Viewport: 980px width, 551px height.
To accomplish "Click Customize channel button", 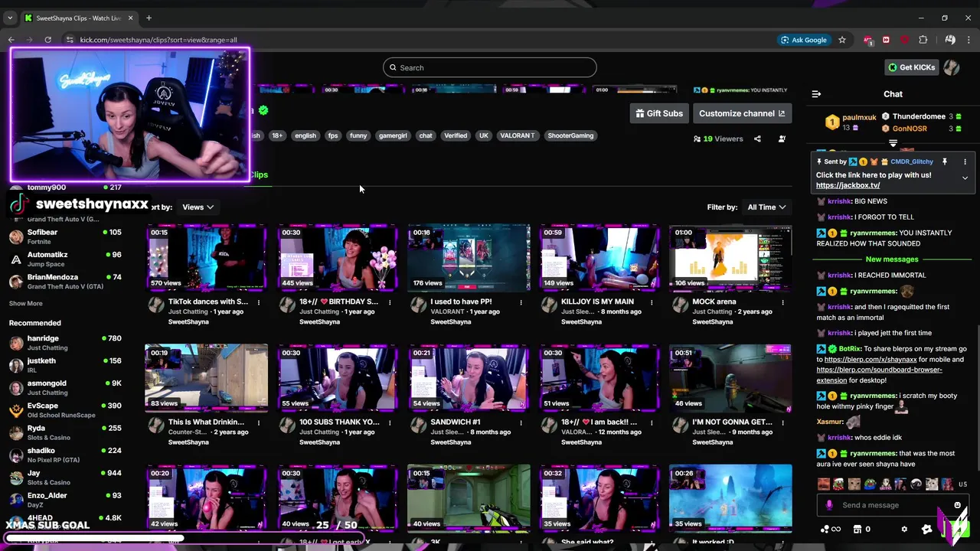I will tap(742, 113).
